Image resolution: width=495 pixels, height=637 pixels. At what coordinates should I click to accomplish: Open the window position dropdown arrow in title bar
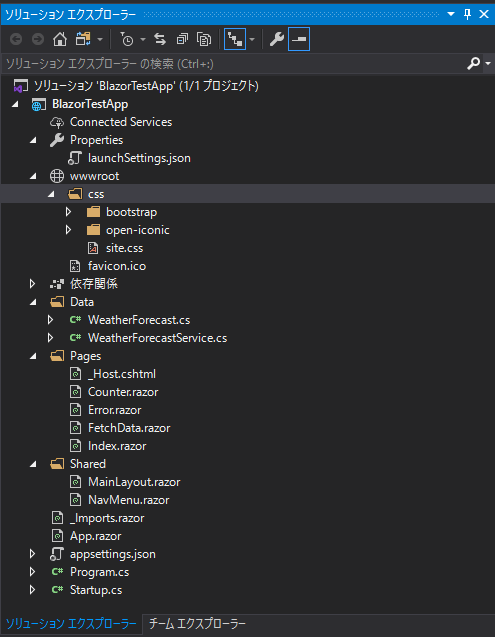click(451, 14)
